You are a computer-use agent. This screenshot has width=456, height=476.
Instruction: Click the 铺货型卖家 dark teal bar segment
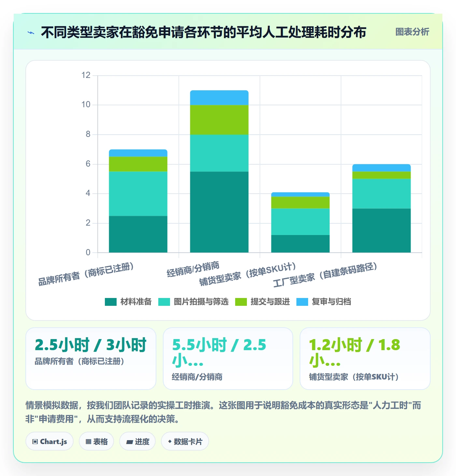coord(300,244)
